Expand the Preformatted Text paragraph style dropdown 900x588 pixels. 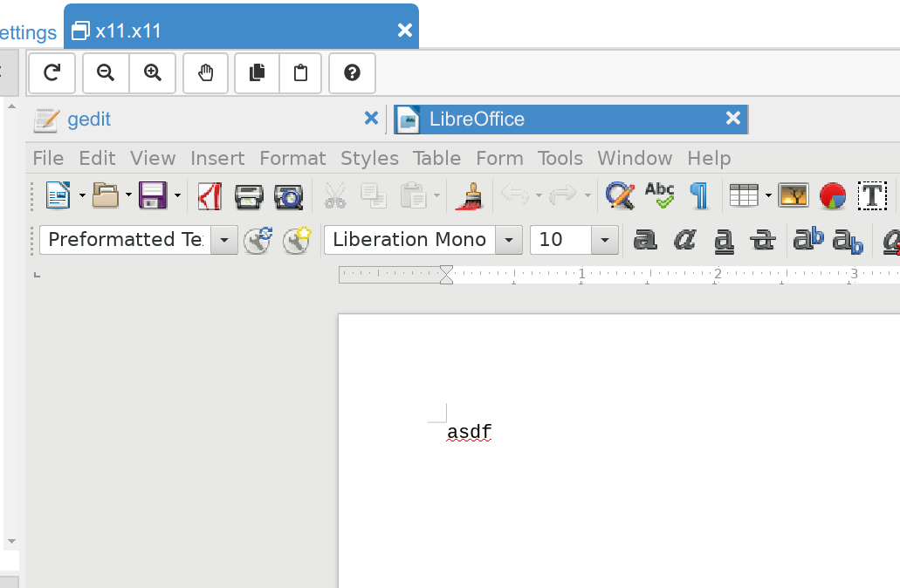224,240
